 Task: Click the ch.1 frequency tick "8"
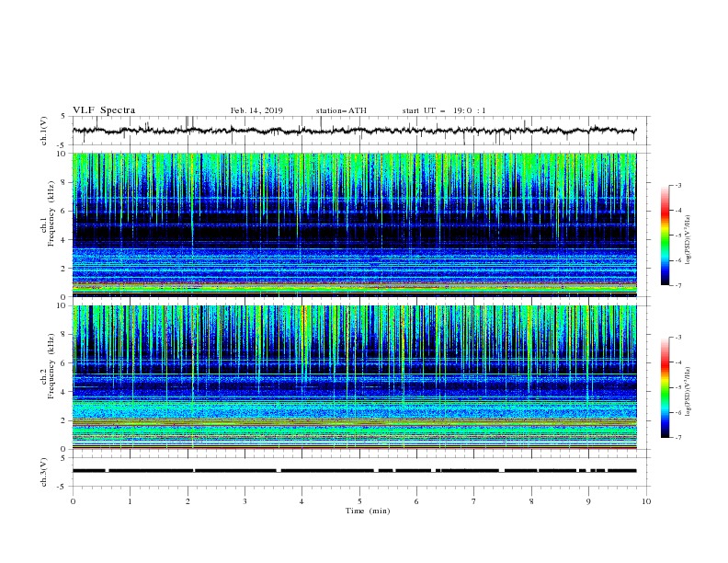[64, 182]
